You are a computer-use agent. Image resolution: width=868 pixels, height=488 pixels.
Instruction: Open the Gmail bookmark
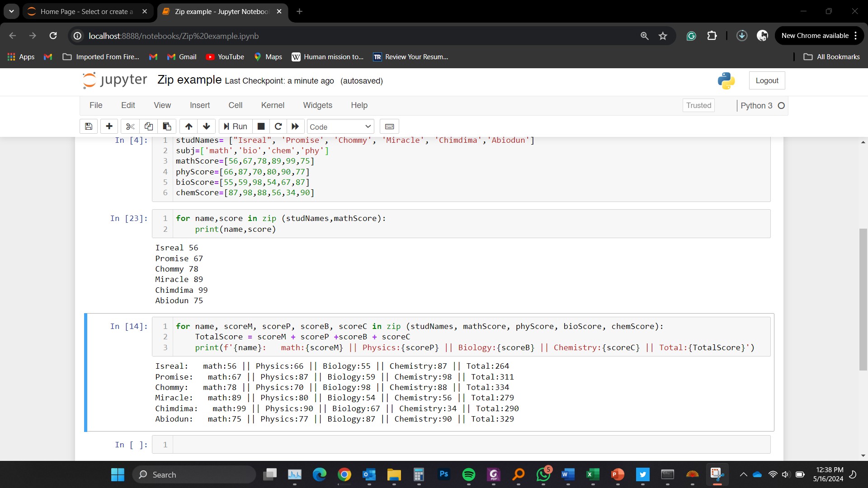182,57
